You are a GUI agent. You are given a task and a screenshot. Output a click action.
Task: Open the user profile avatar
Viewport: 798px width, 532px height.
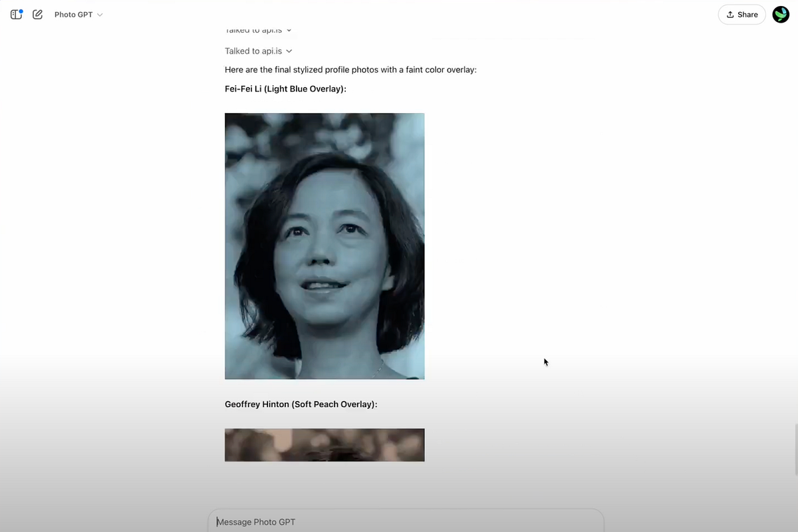point(781,15)
